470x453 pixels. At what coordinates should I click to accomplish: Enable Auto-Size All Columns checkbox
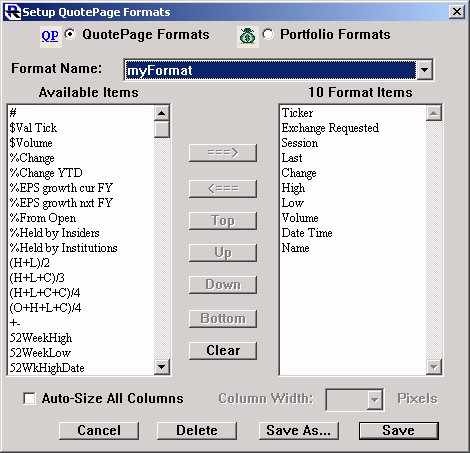(x=29, y=398)
